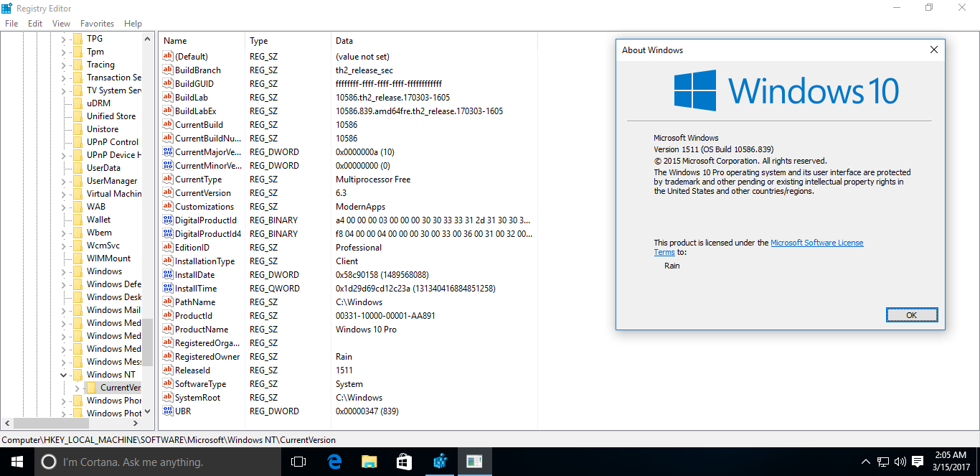The image size is (980, 476).
Task: Click the Wbem folder icon
Action: (77, 233)
